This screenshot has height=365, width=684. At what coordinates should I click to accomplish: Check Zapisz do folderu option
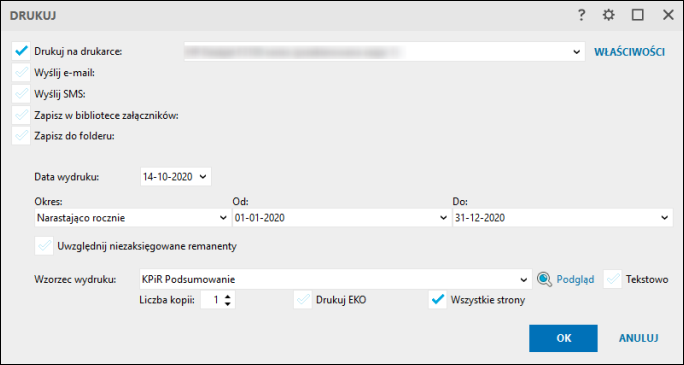21,136
